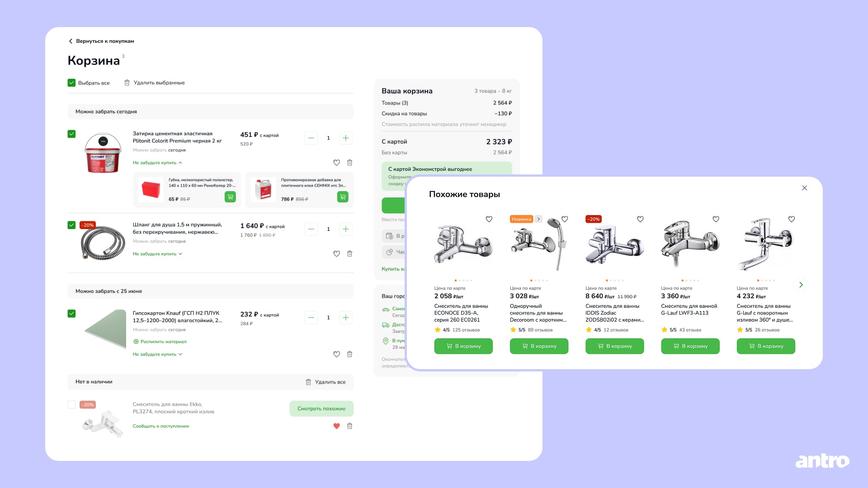
Task: Show next similar products with right arrow
Action: tap(801, 285)
